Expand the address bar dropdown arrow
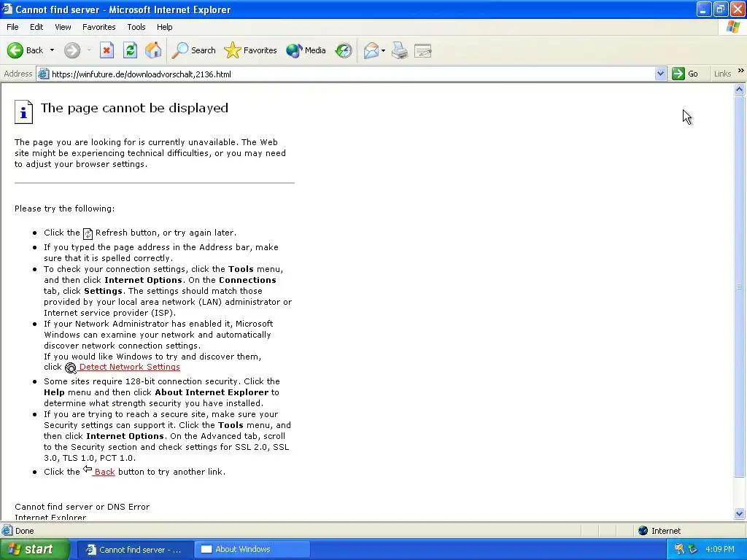 [x=660, y=74]
